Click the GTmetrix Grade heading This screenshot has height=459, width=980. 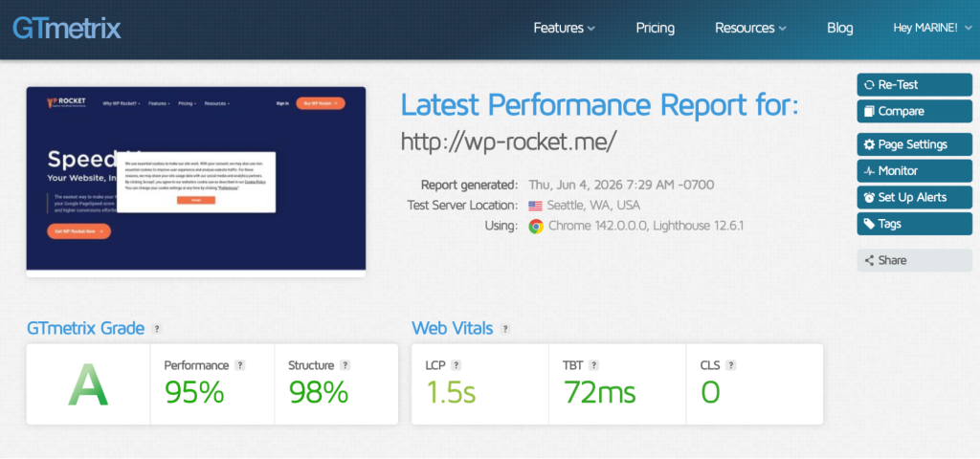[85, 329]
